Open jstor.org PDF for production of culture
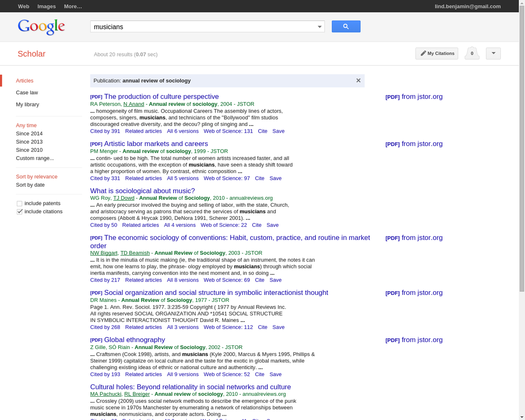 click(x=414, y=97)
